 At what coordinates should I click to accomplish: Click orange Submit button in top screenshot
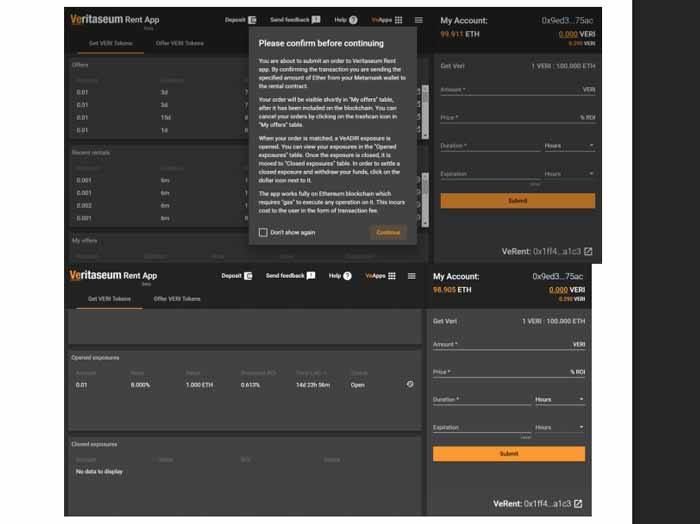click(x=517, y=201)
